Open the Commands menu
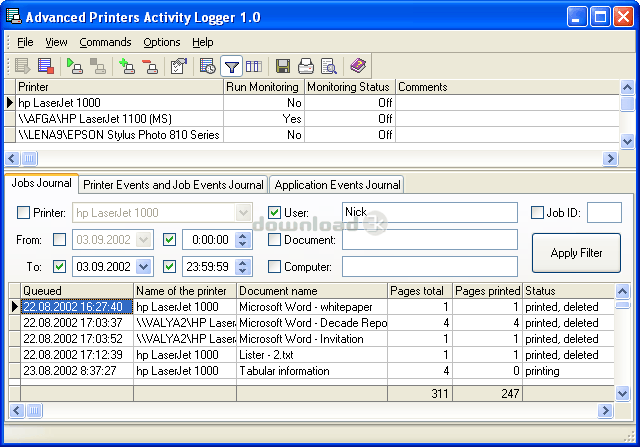 [105, 42]
